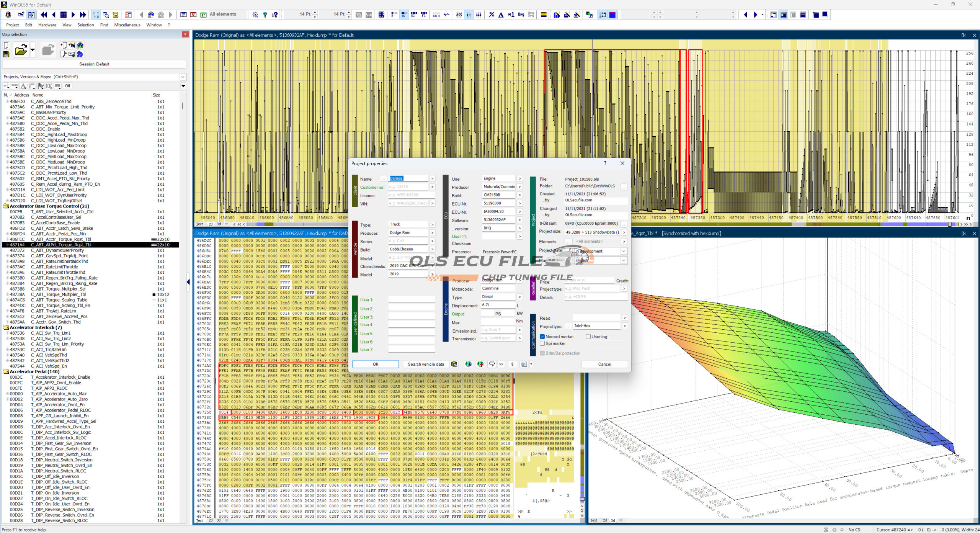980x533 pixels.
Task: Check the User tag checkbox
Action: (x=588, y=337)
